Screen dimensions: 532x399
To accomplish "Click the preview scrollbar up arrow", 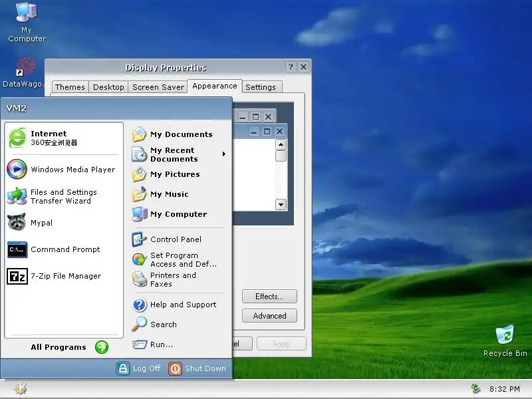I will (281, 145).
